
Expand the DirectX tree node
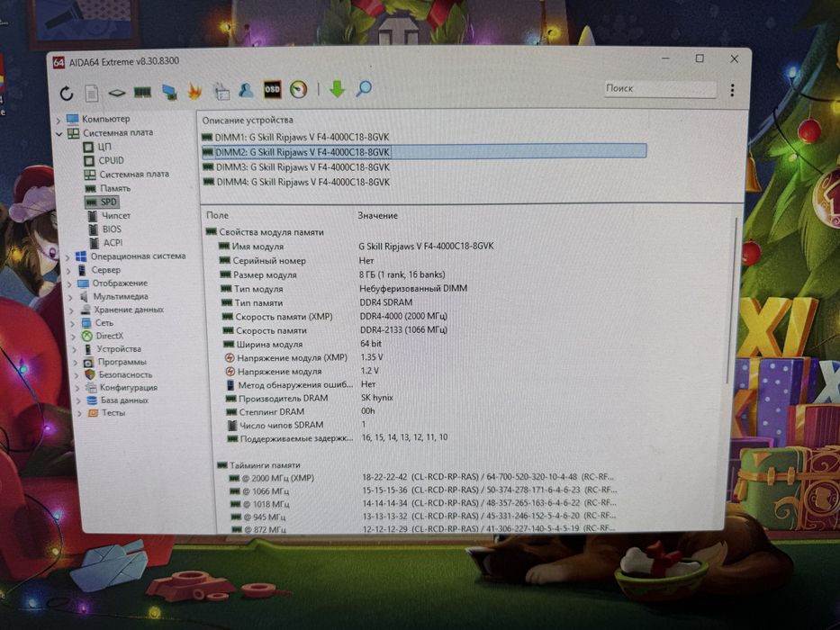tap(74, 337)
